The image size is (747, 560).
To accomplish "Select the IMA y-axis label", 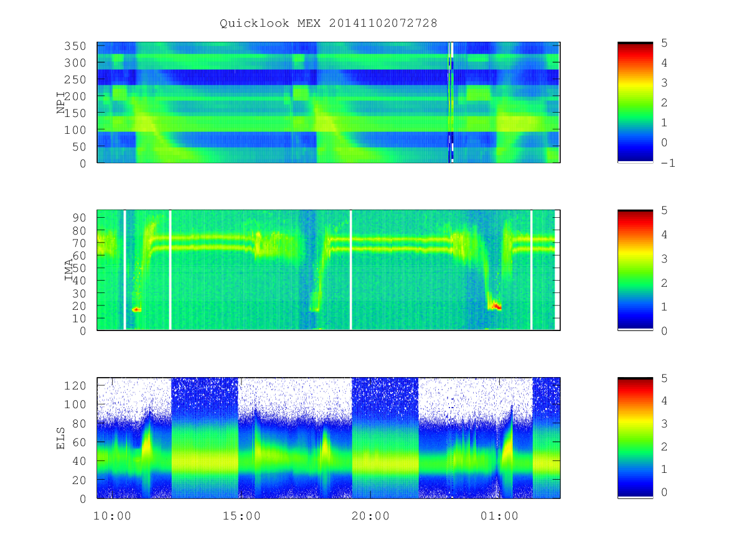I will pyautogui.click(x=70, y=270).
